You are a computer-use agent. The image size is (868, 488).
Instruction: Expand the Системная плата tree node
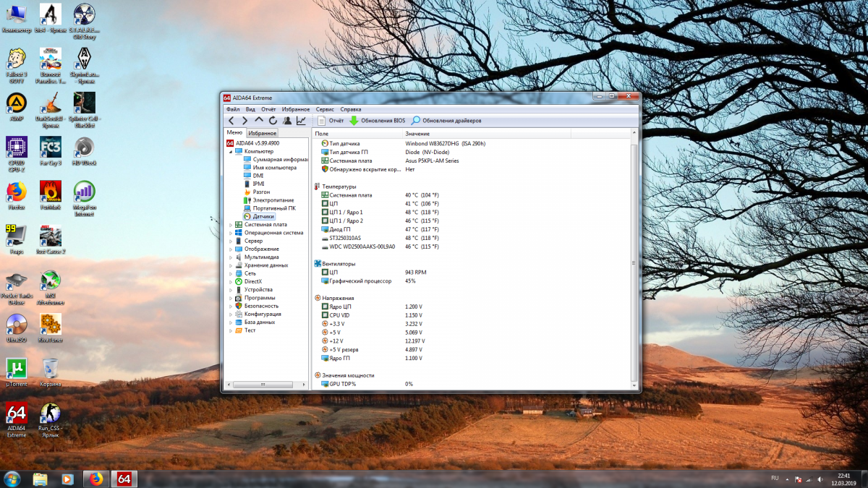coord(231,225)
